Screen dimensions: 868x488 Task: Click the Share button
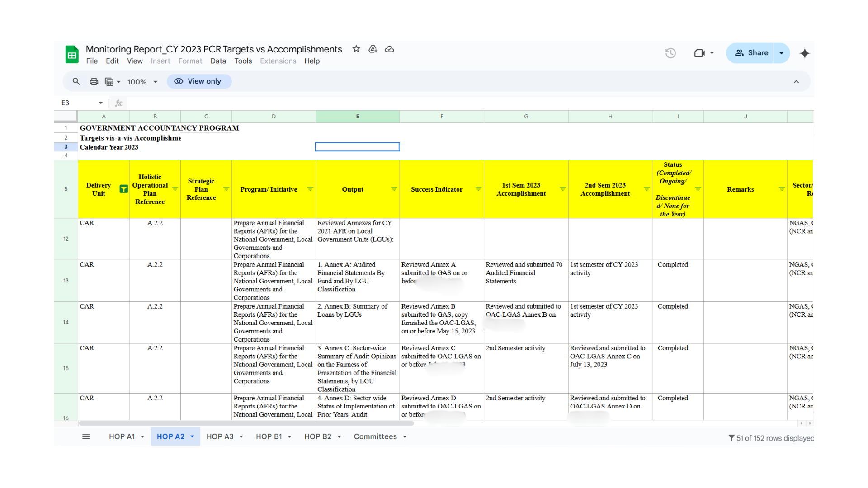pyautogui.click(x=751, y=53)
